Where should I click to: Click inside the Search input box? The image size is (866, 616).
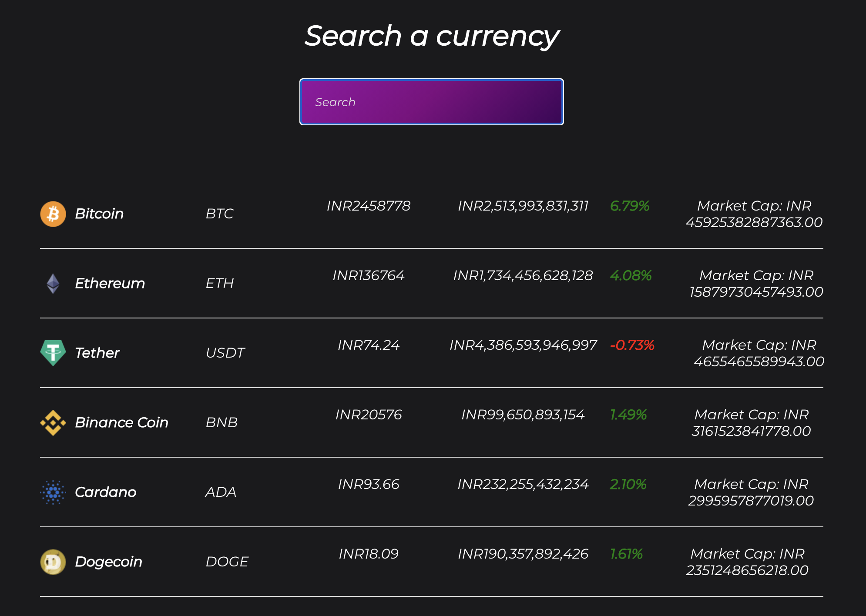[431, 101]
